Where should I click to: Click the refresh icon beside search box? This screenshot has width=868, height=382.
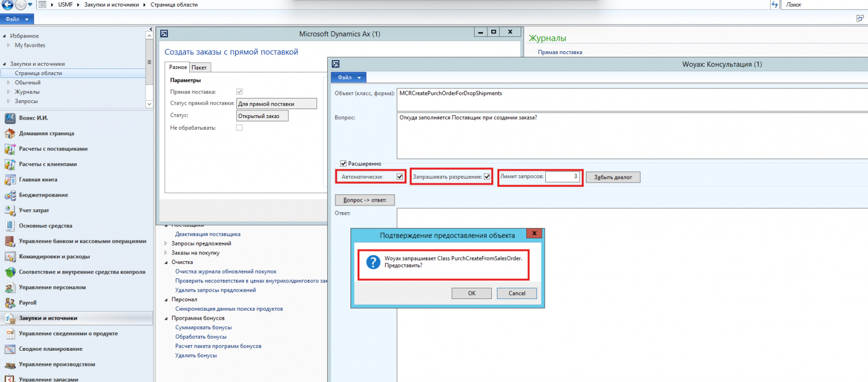click(x=775, y=4)
